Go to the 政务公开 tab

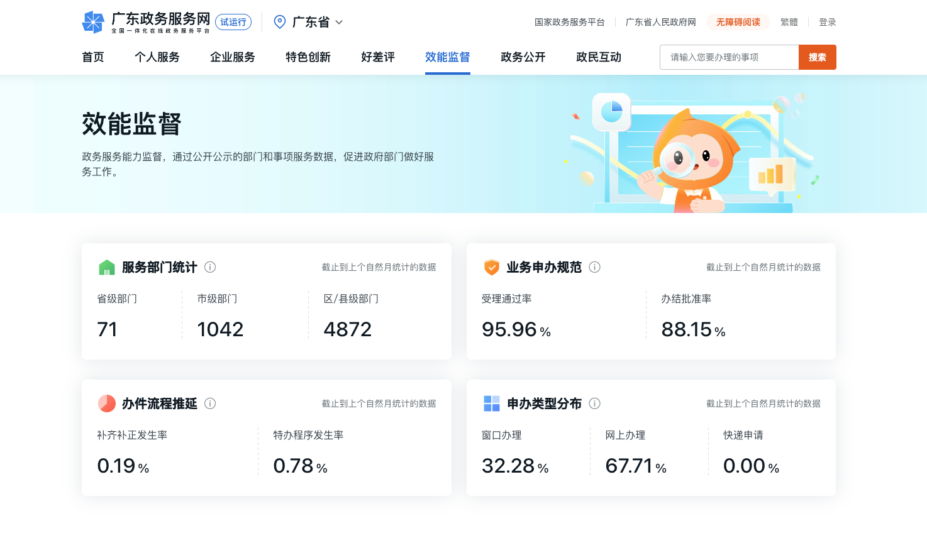click(x=523, y=57)
